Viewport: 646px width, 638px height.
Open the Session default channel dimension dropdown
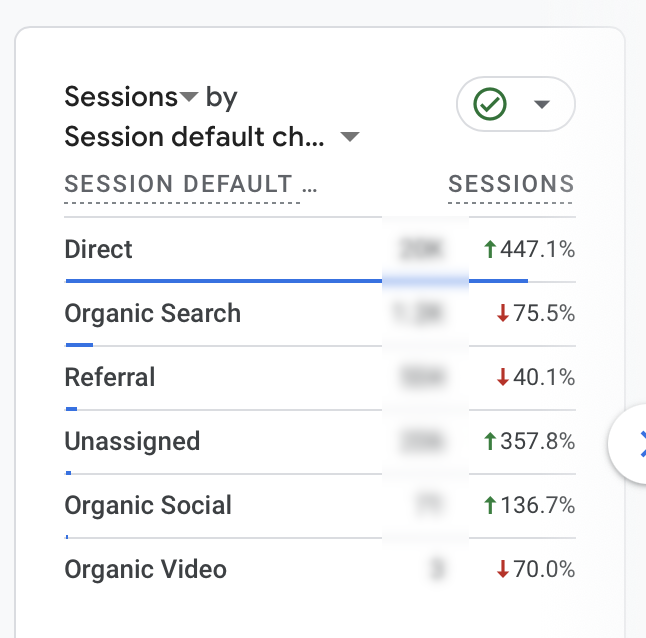(x=349, y=138)
